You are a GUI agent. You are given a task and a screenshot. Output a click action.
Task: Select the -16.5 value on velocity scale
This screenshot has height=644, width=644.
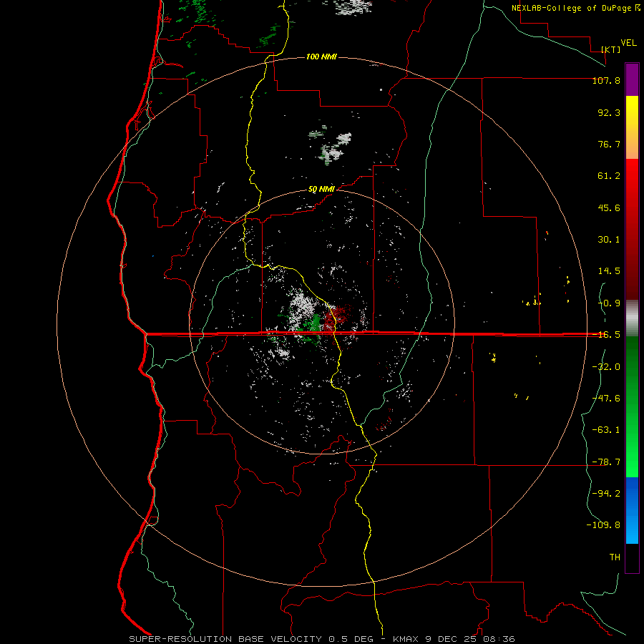(606, 335)
